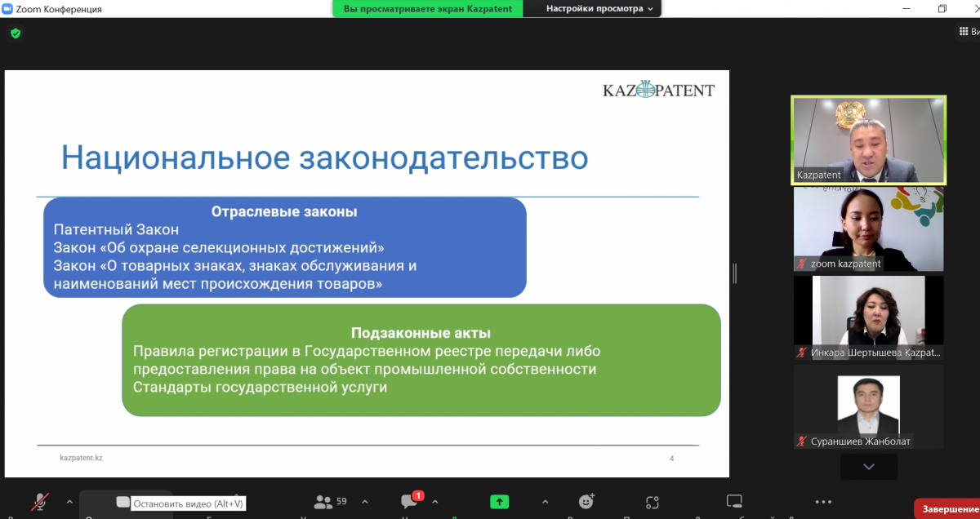Expand the share screen options arrow
The image size is (980, 519).
[x=545, y=502]
